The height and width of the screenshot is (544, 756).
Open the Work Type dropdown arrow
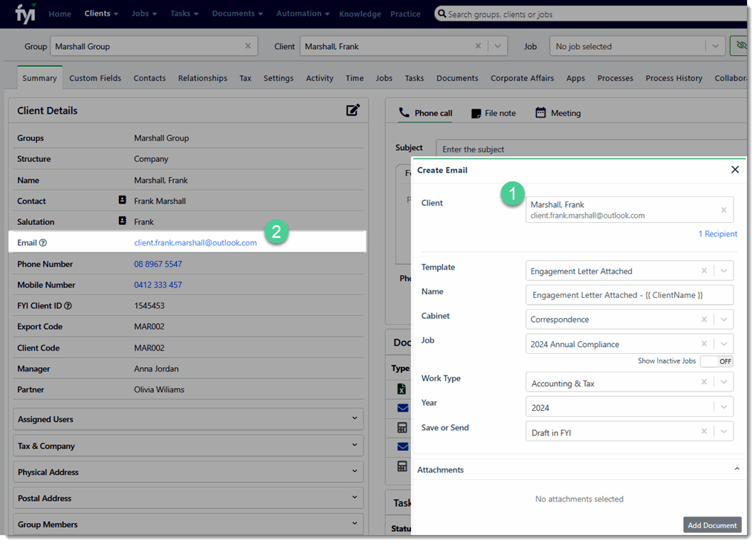click(x=724, y=382)
